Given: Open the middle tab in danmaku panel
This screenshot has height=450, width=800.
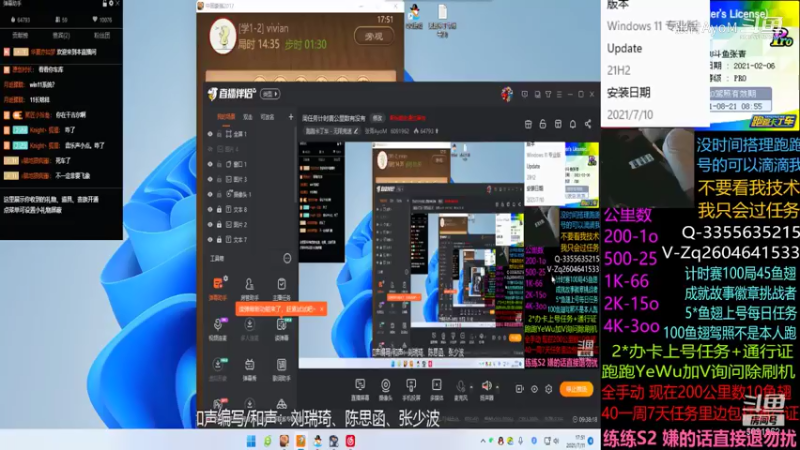Looking at the screenshot, I should coord(61,35).
